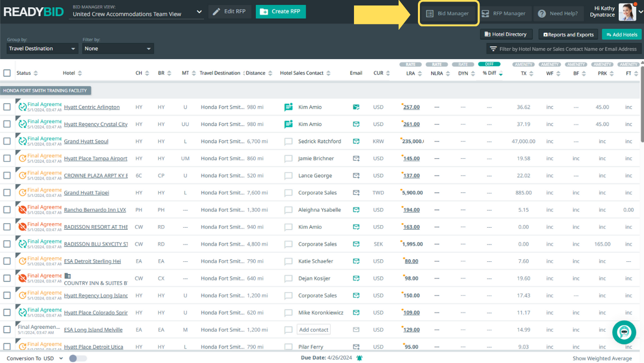
Task: Click email icon for Pilar Ferry
Action: coord(356,347)
